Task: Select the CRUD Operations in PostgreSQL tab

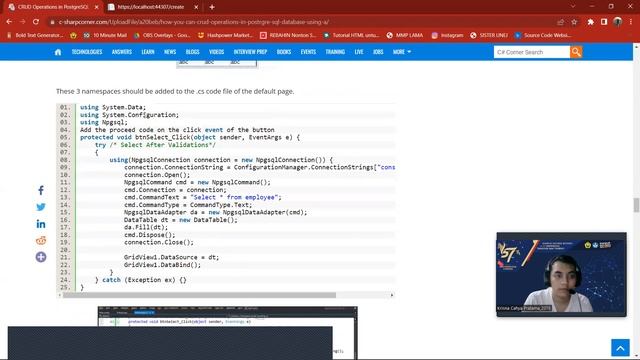Action: coord(53,7)
